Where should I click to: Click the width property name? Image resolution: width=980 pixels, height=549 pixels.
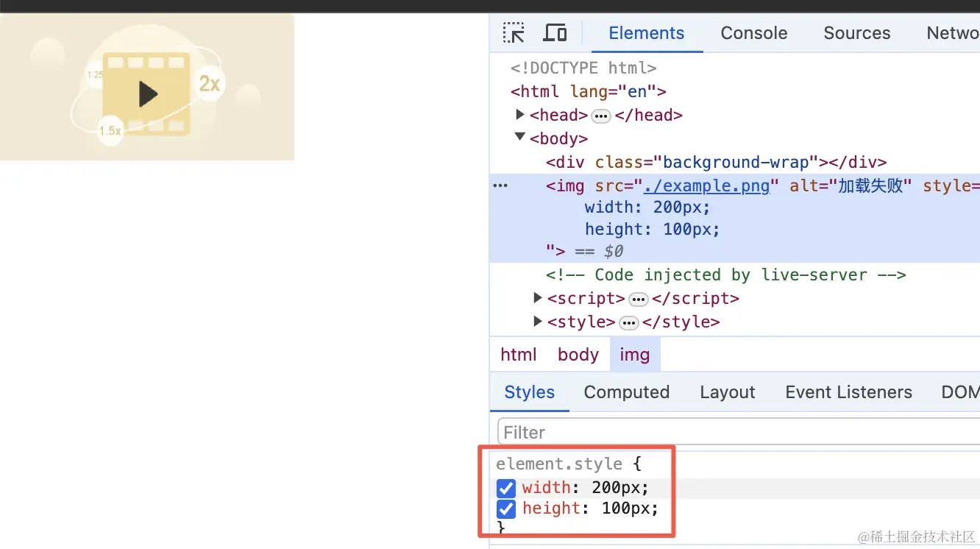tap(547, 487)
